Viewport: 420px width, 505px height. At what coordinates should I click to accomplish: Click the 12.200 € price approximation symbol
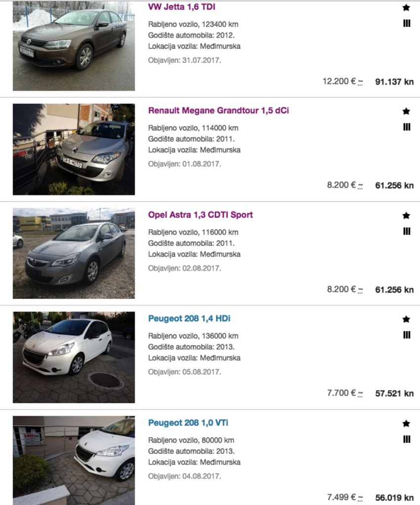click(x=361, y=82)
